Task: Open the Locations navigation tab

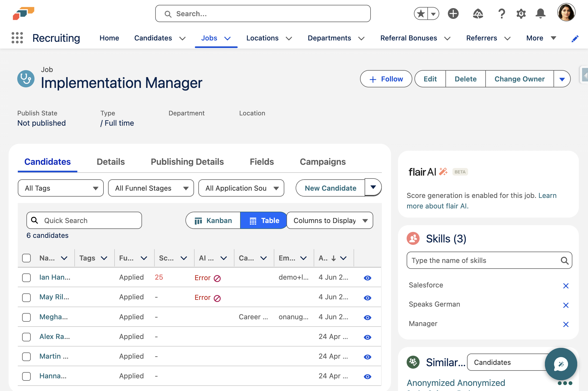Action: pyautogui.click(x=262, y=38)
